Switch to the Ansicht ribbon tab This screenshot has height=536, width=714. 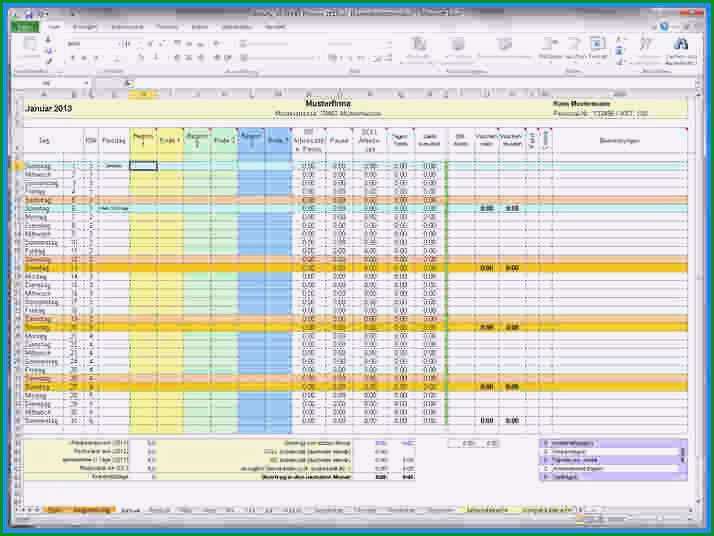(275, 27)
